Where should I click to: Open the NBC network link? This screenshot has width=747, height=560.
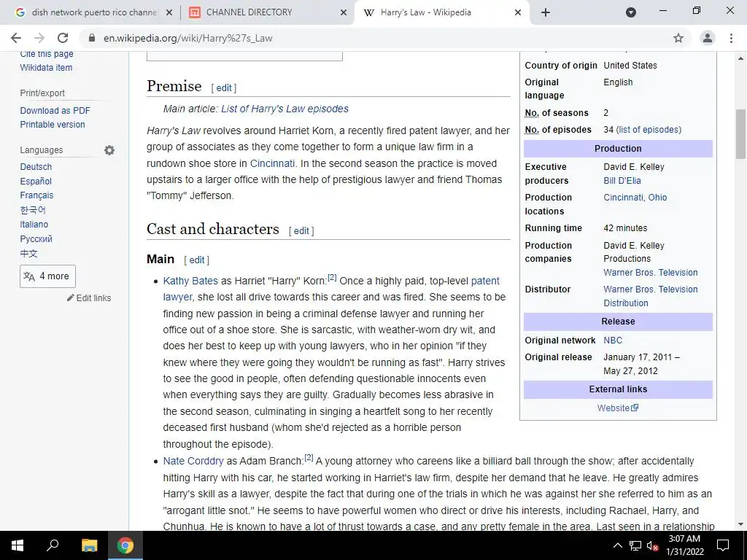pyautogui.click(x=613, y=341)
